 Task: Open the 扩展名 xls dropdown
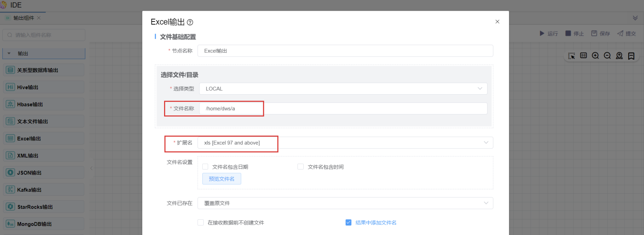[x=345, y=143]
